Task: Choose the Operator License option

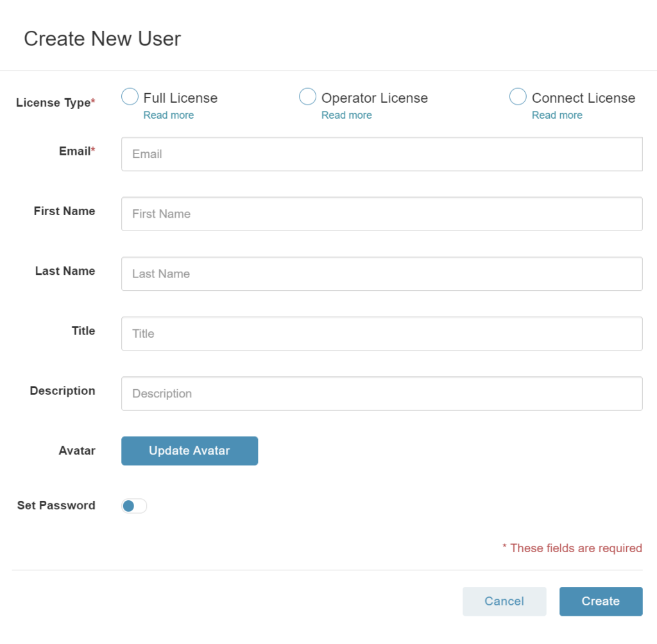Action: pos(307,97)
